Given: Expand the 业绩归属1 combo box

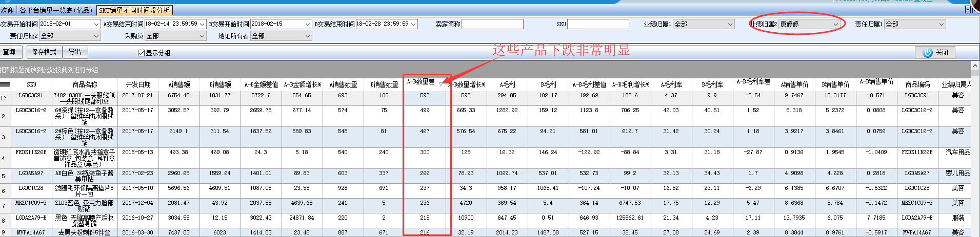Looking at the screenshot, I should pyautogui.click(x=730, y=24).
